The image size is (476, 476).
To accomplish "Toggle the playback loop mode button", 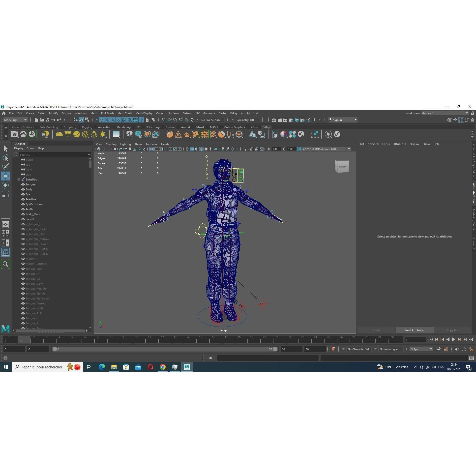I will 438,349.
